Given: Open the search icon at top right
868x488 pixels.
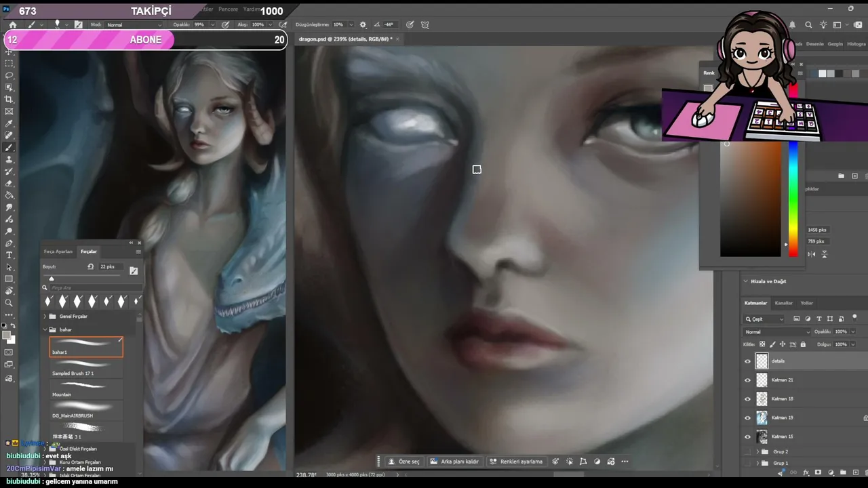Looking at the screenshot, I should pyautogui.click(x=808, y=25).
